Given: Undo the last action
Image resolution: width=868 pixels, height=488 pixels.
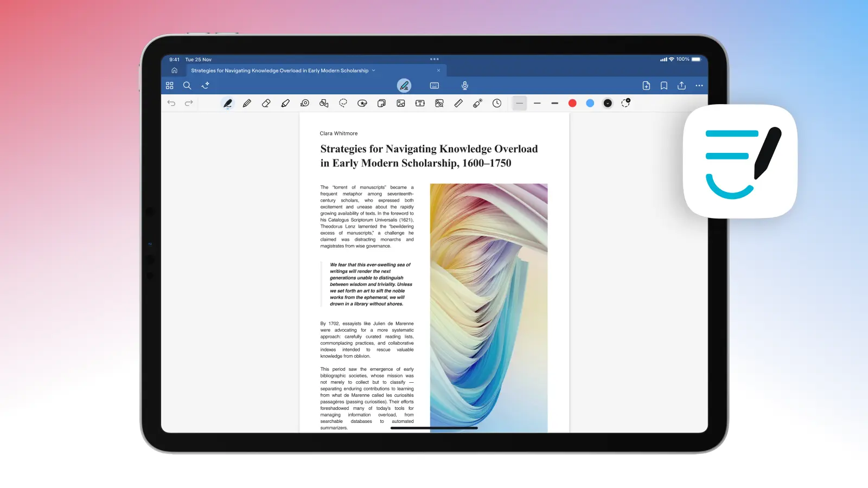Looking at the screenshot, I should (171, 103).
